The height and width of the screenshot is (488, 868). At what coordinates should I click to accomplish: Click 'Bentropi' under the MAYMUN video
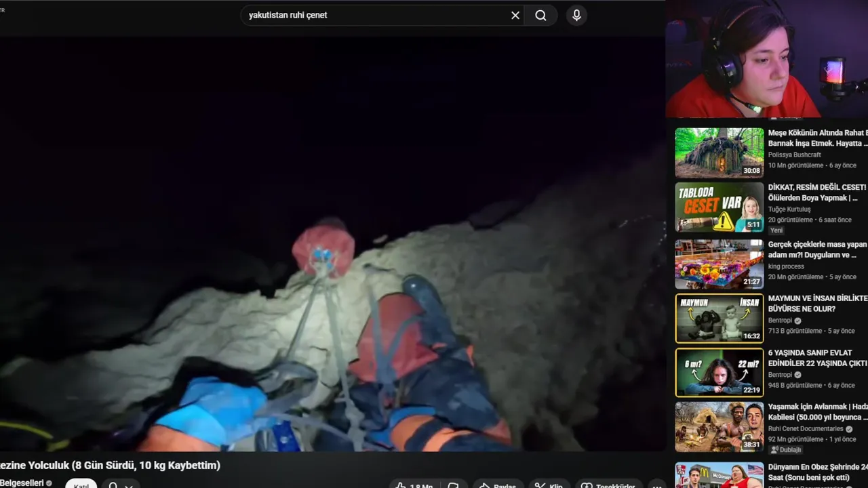coord(780,321)
